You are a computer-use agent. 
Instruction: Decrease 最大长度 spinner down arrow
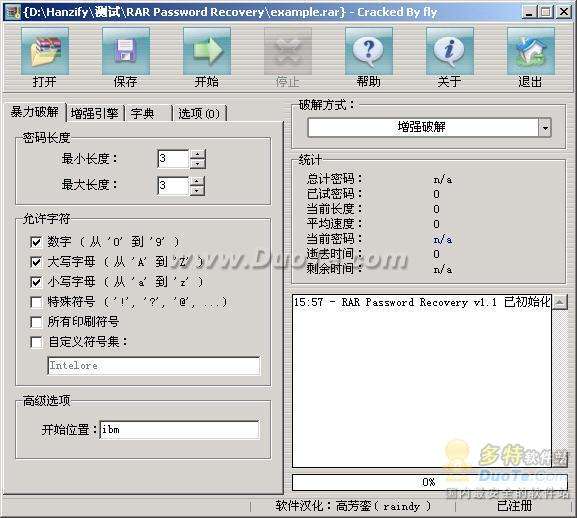click(x=198, y=191)
